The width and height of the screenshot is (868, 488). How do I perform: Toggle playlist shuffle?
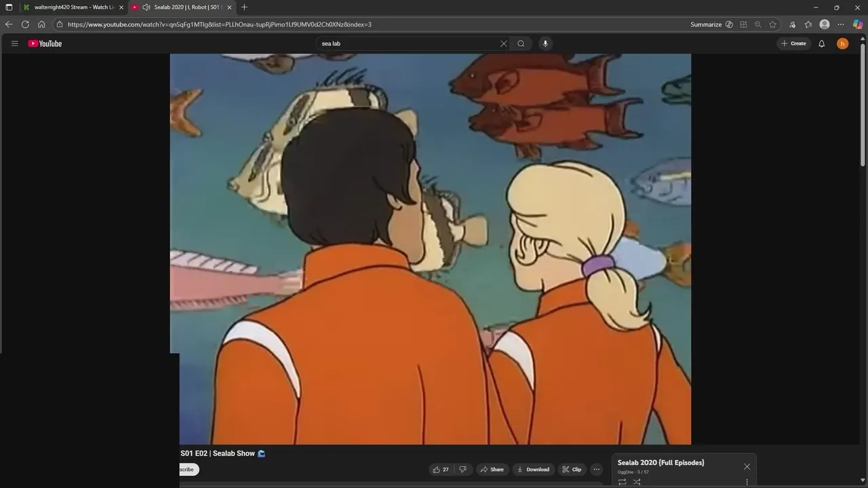637,482
